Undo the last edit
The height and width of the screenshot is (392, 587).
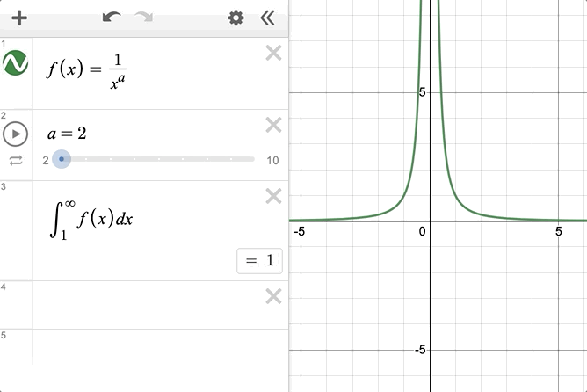coord(111,18)
